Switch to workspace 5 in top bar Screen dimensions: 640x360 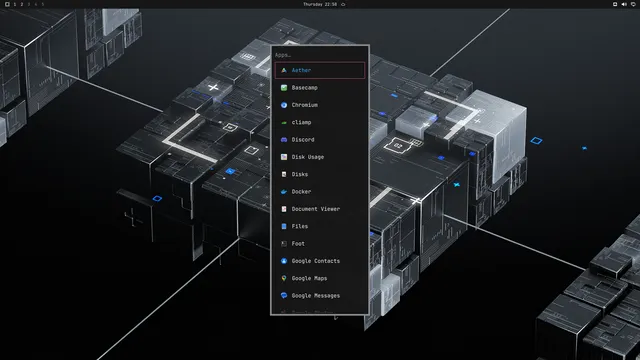click(42, 4)
